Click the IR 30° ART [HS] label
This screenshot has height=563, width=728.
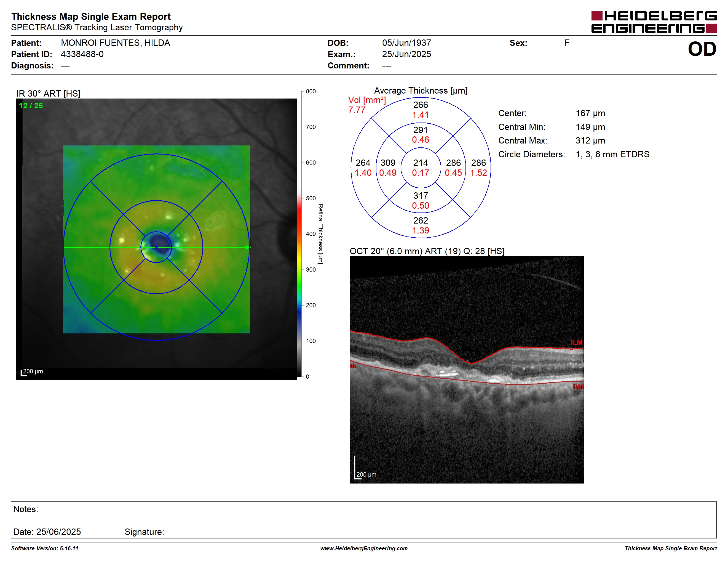click(48, 93)
